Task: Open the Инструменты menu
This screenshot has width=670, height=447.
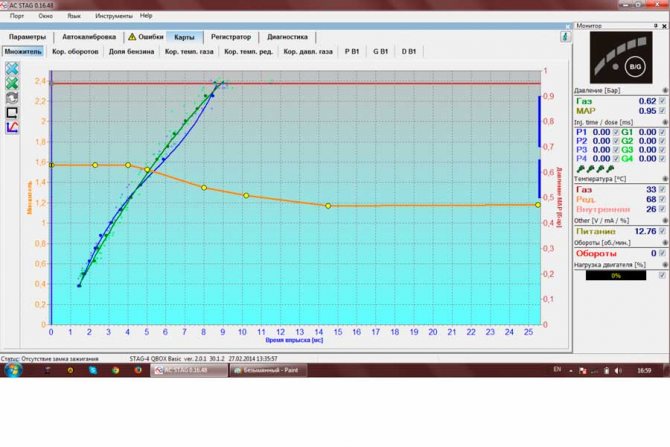Action: (113, 16)
